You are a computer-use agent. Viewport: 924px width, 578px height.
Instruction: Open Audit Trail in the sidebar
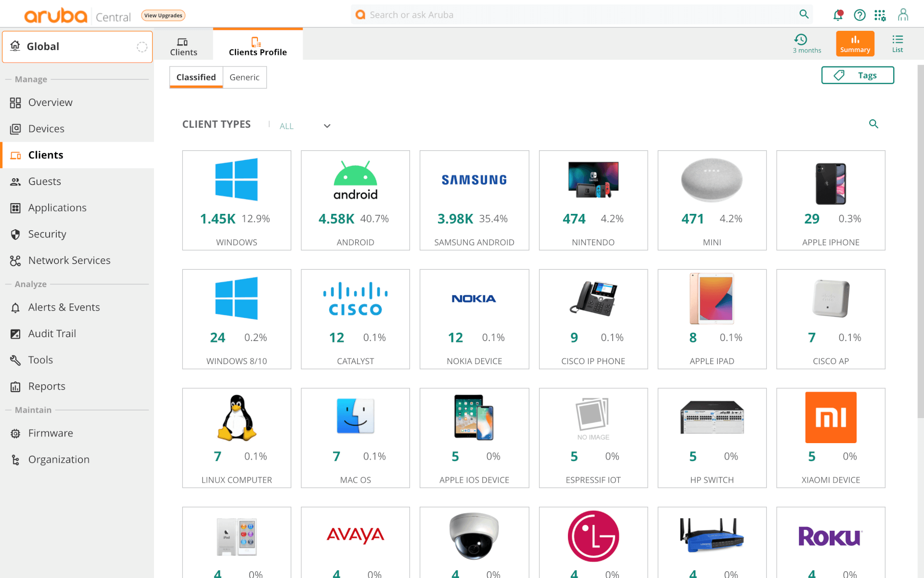pos(77,334)
